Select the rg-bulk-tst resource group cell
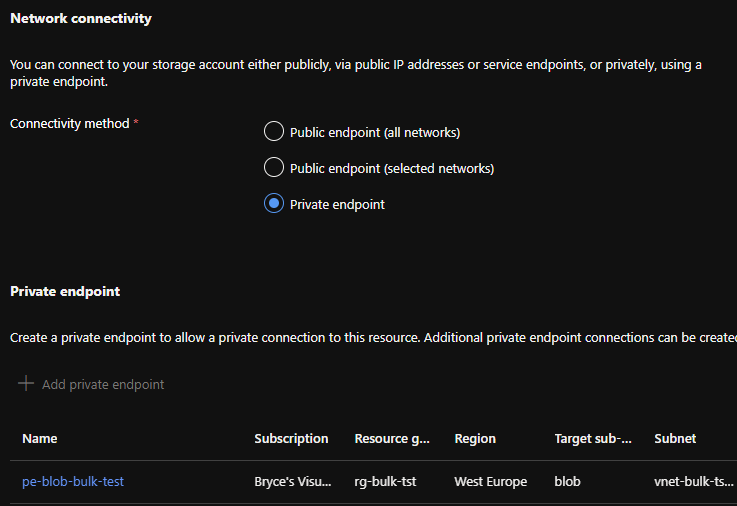737x506 pixels. pos(385,481)
